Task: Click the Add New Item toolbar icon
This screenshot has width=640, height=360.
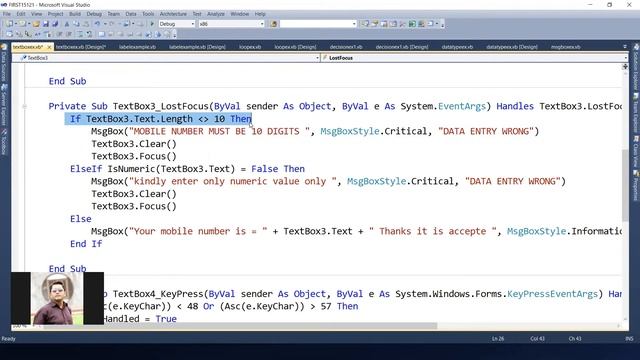Action: coord(22,24)
